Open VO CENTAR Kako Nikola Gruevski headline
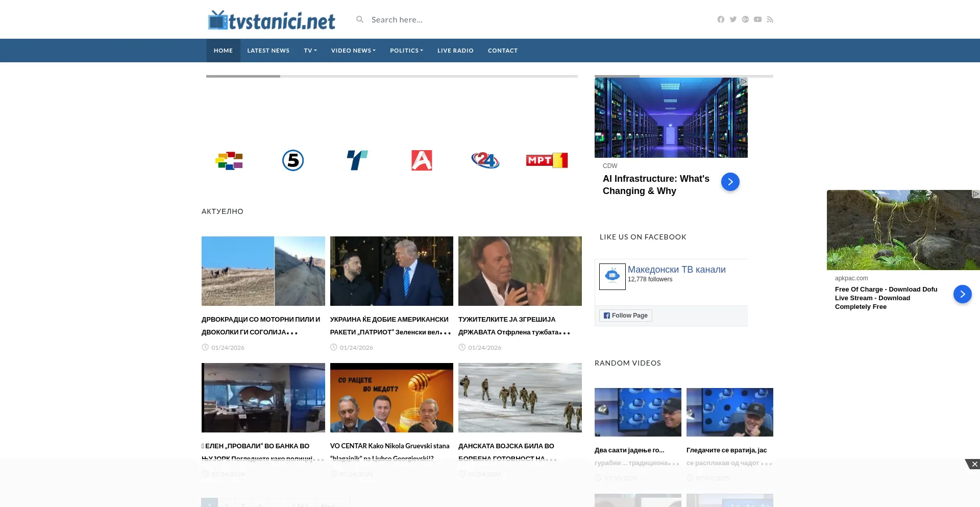The width and height of the screenshot is (980, 507). pyautogui.click(x=390, y=452)
